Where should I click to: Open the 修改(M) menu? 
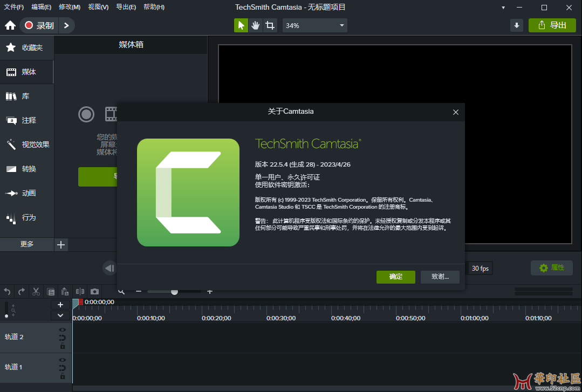pyautogui.click(x=70, y=7)
